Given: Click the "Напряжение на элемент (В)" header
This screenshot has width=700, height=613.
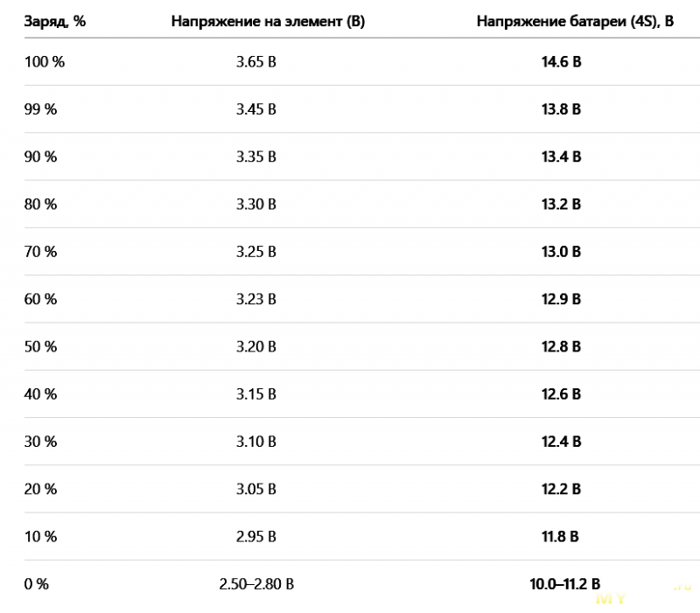Looking at the screenshot, I should (268, 21).
